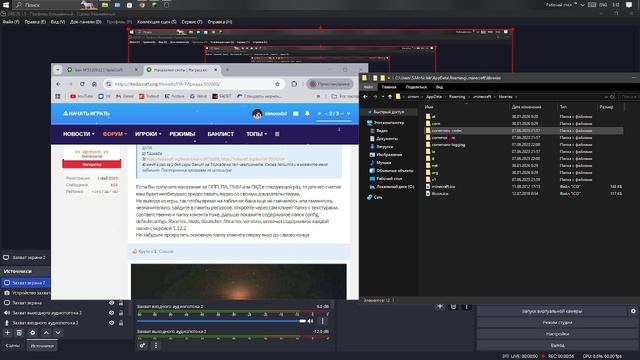Open OBS Настройки button
Viewport: 640px width, 360px height.
pyautogui.click(x=557, y=334)
